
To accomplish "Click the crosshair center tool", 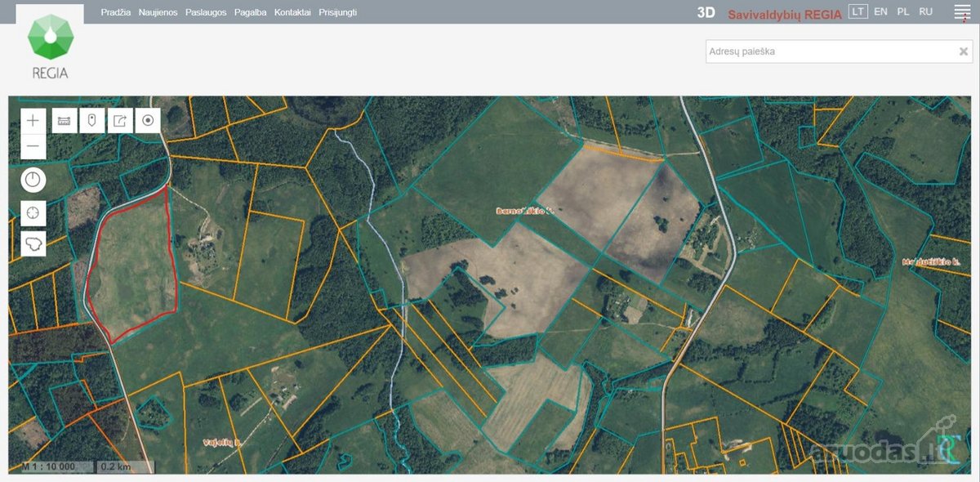I will (33, 213).
